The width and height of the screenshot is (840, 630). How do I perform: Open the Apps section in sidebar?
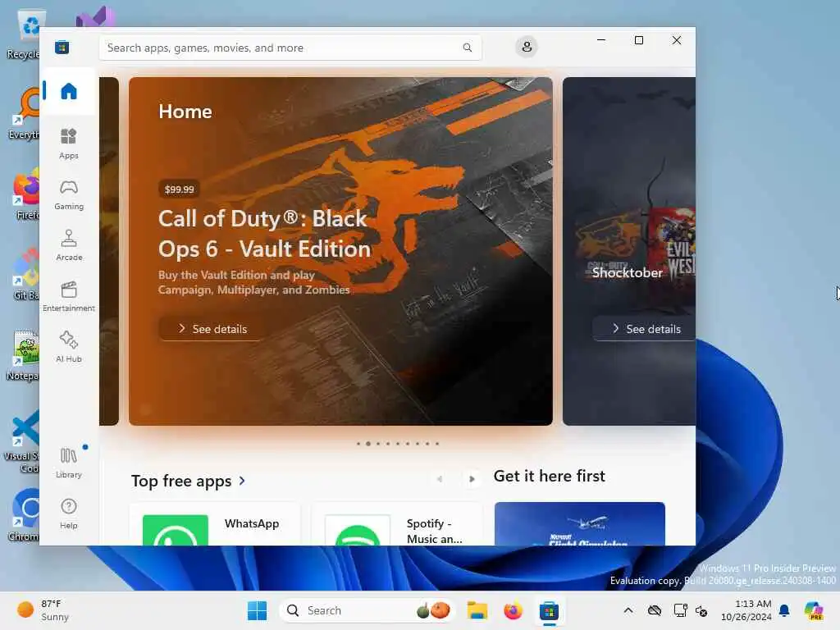point(69,144)
